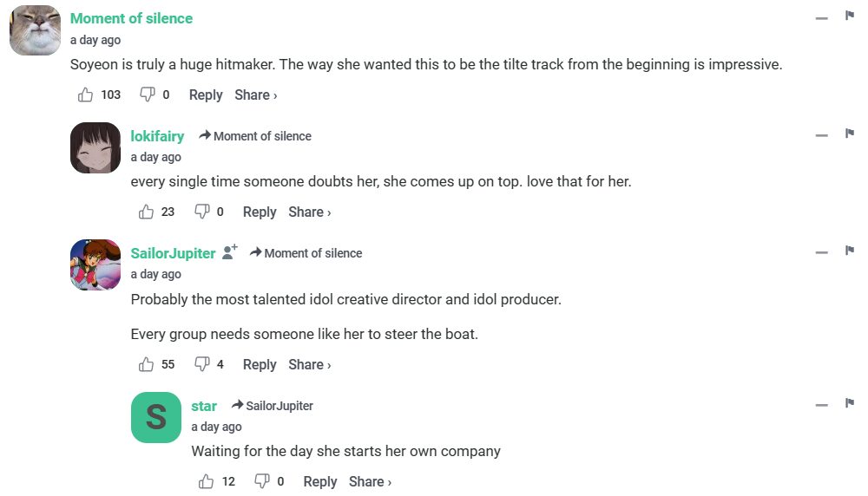Click the green S avatar for star
868x496 pixels.
tap(156, 417)
